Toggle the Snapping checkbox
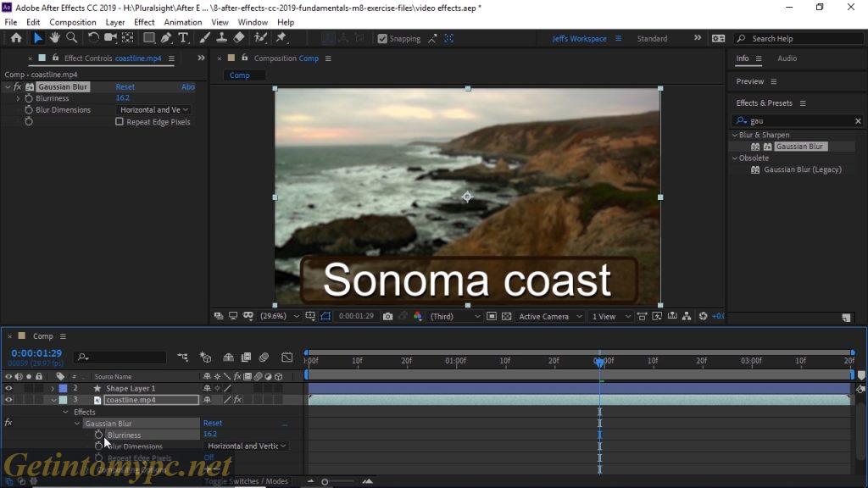 382,39
